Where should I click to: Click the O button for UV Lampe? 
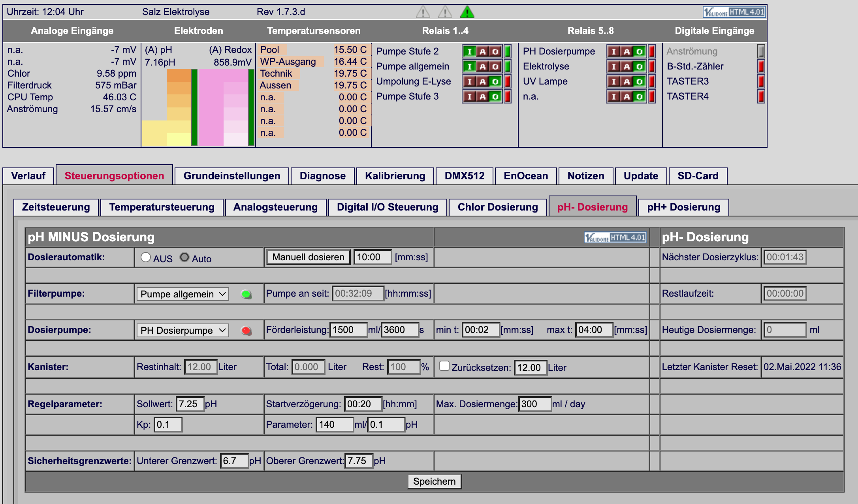click(x=640, y=81)
